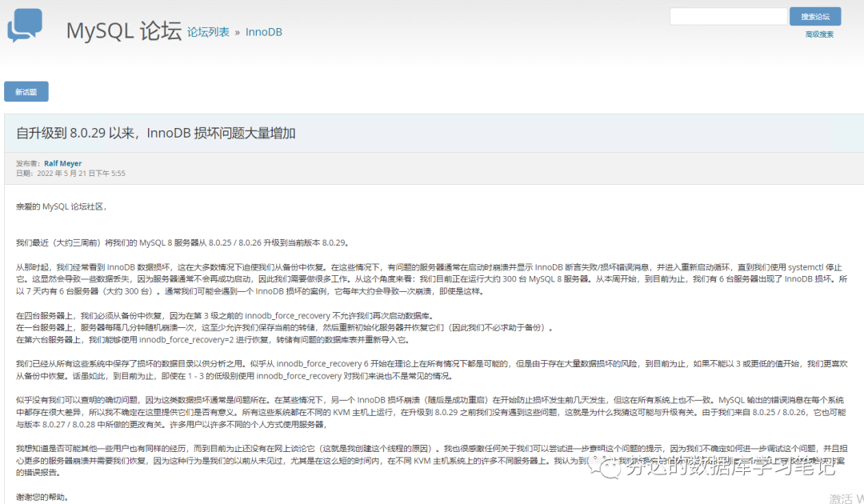Open Ralf Meyer's author profile link
Viewport: 864px width, 504px height.
[62, 163]
